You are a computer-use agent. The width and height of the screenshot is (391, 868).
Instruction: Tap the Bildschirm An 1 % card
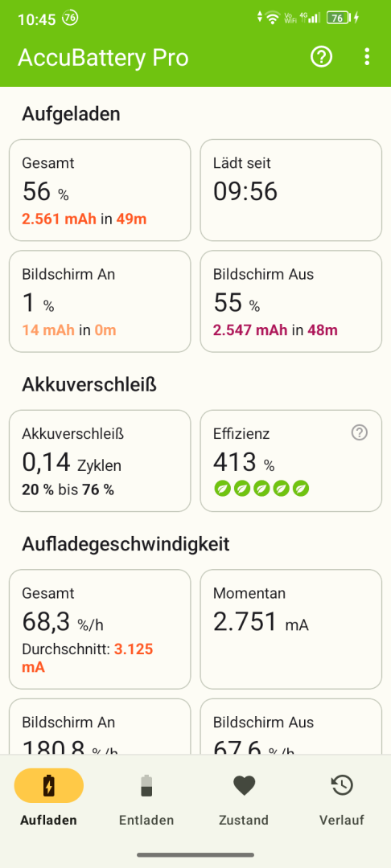click(100, 301)
